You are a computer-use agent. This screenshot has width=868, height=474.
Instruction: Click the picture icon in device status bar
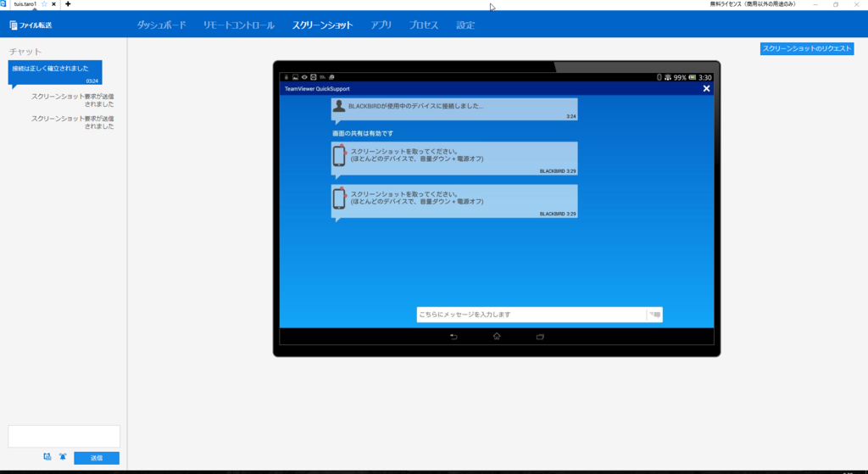point(295,77)
